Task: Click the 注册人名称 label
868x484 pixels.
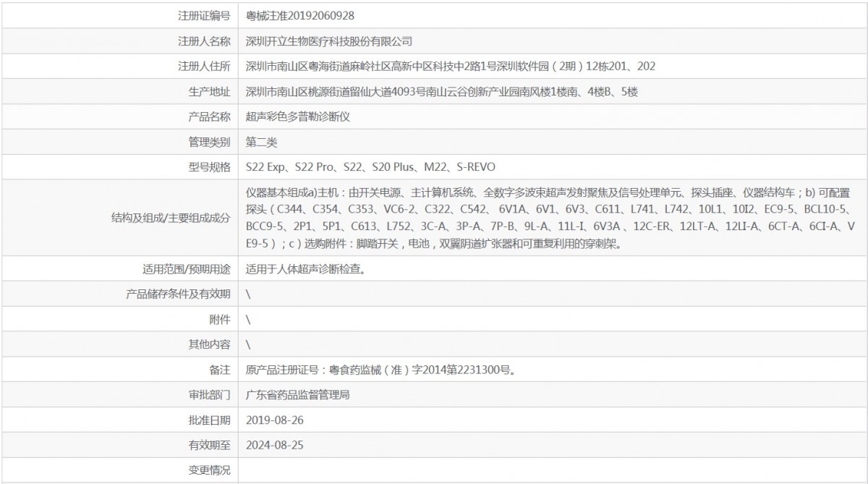Action: 205,41
